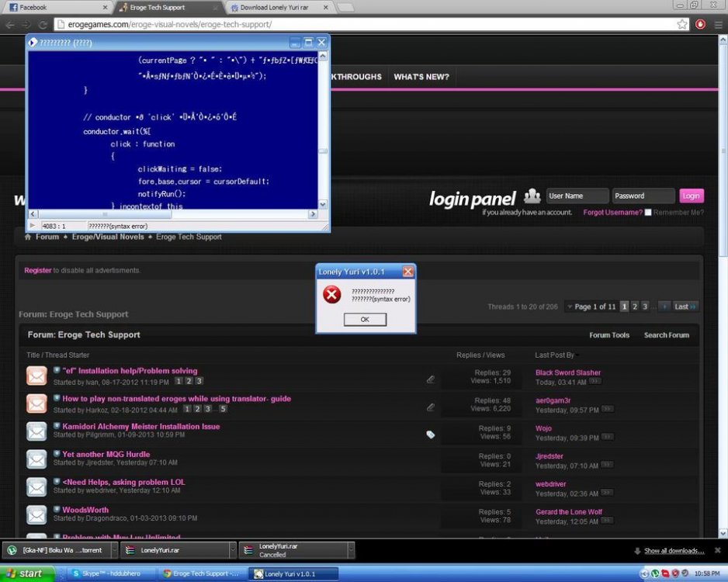
Task: Toggle the Remember Me checkbox
Action: click(x=648, y=213)
